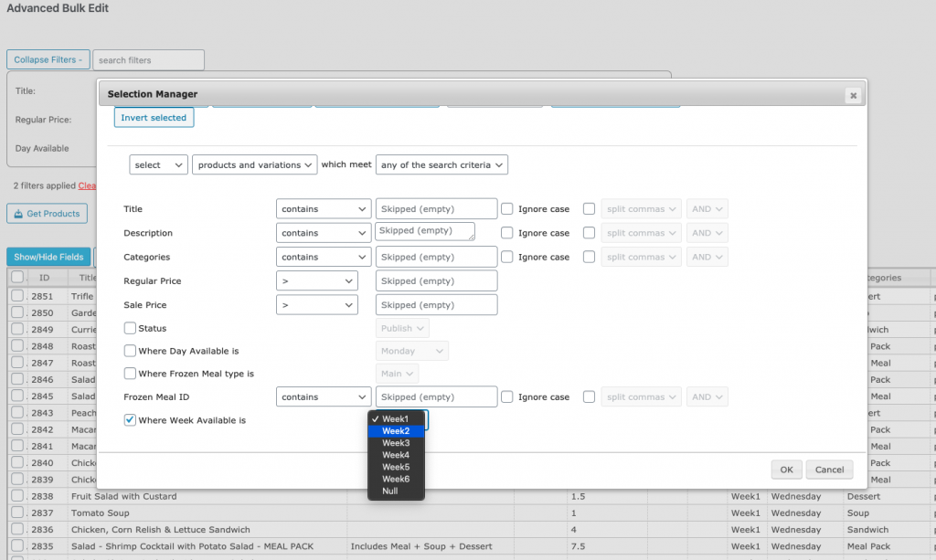The width and height of the screenshot is (936, 560).
Task: Click the Title value field
Action: [x=436, y=208]
